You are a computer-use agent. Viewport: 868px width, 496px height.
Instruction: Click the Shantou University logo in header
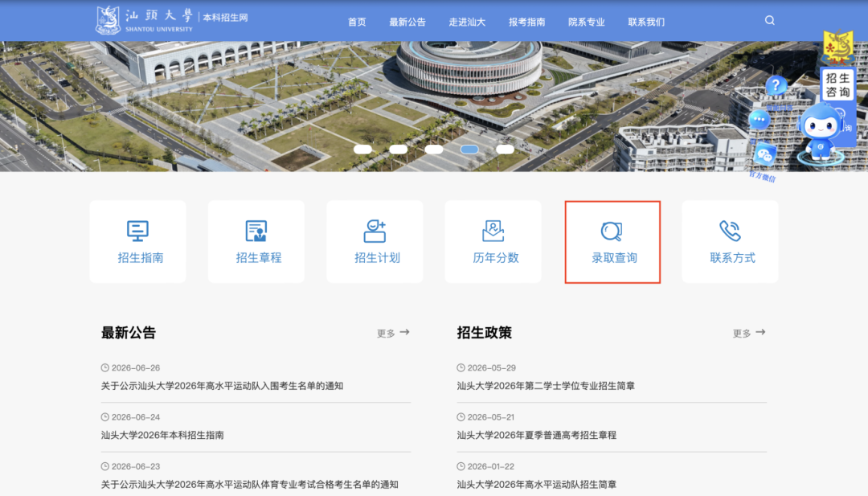pyautogui.click(x=145, y=20)
